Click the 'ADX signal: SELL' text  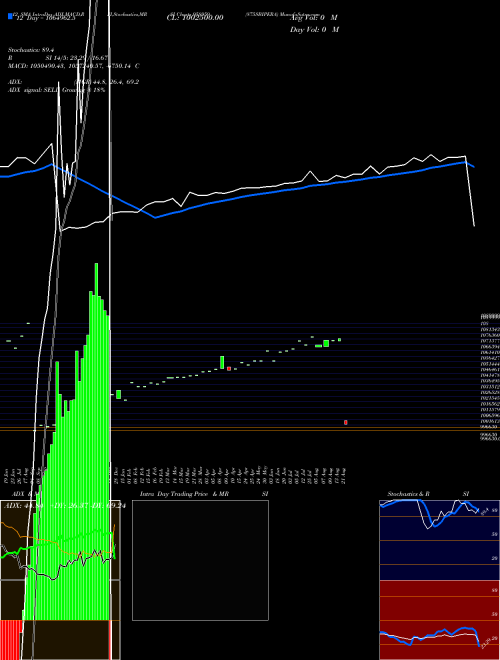click(x=34, y=90)
